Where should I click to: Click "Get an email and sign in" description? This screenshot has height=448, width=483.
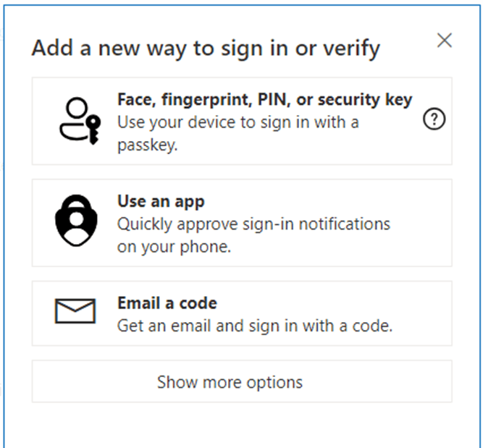[254, 326]
